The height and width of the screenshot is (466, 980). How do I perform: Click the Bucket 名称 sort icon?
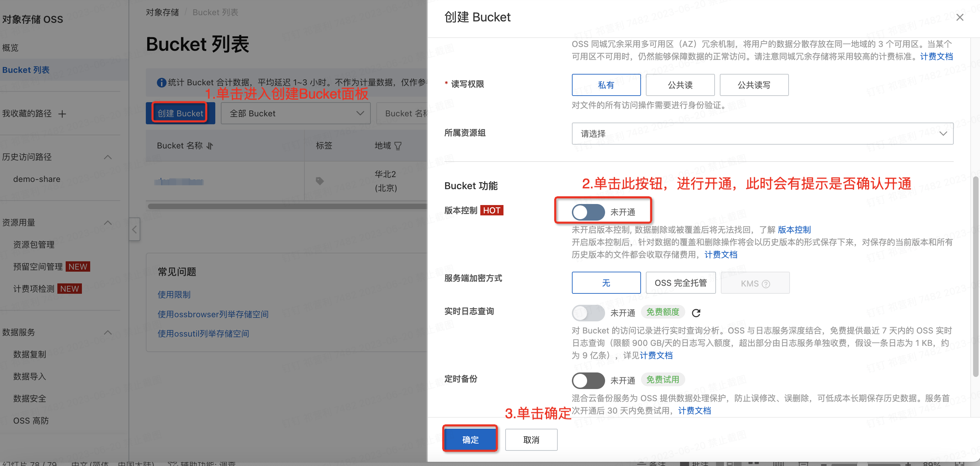(210, 146)
